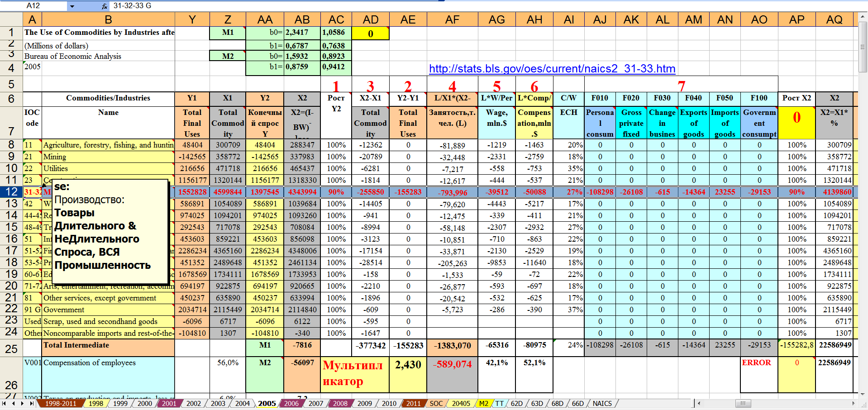Select the yellow cell AD1 containing 0
868x410 pixels.
370,33
